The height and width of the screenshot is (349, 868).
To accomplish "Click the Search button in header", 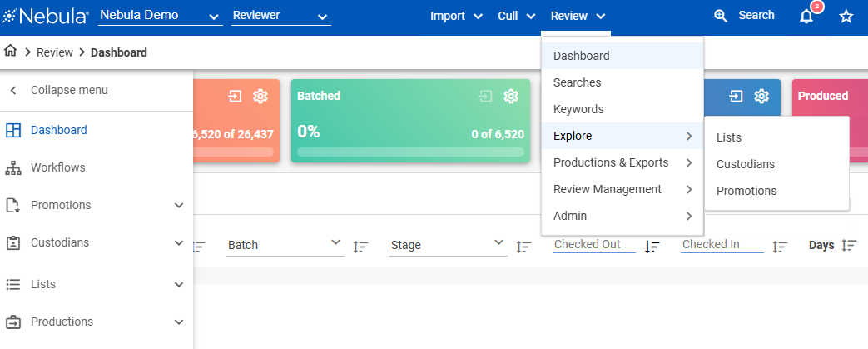I will click(744, 16).
